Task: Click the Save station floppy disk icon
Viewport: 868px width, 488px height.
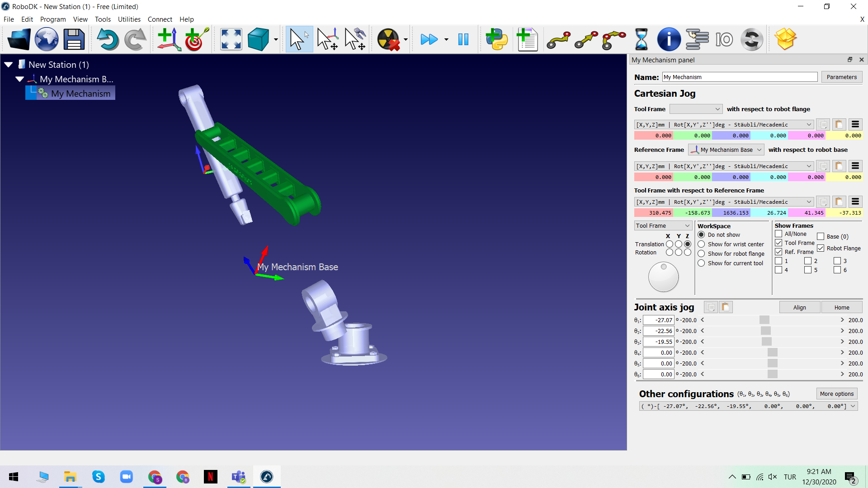Action: (74, 40)
